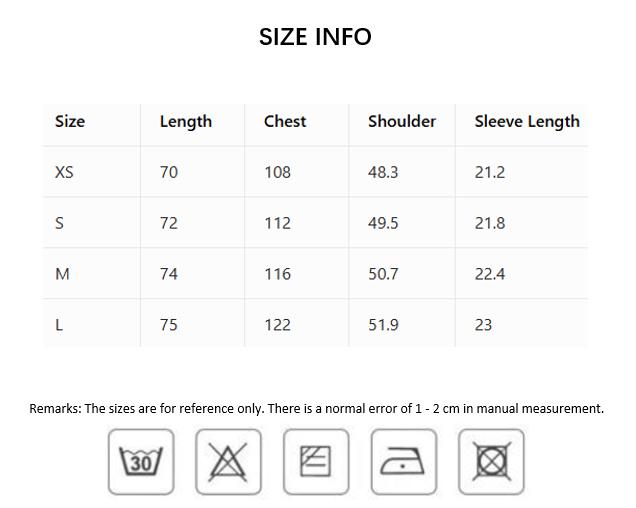Select the Chest column header
The width and height of the screenshot is (636, 508).
point(285,121)
